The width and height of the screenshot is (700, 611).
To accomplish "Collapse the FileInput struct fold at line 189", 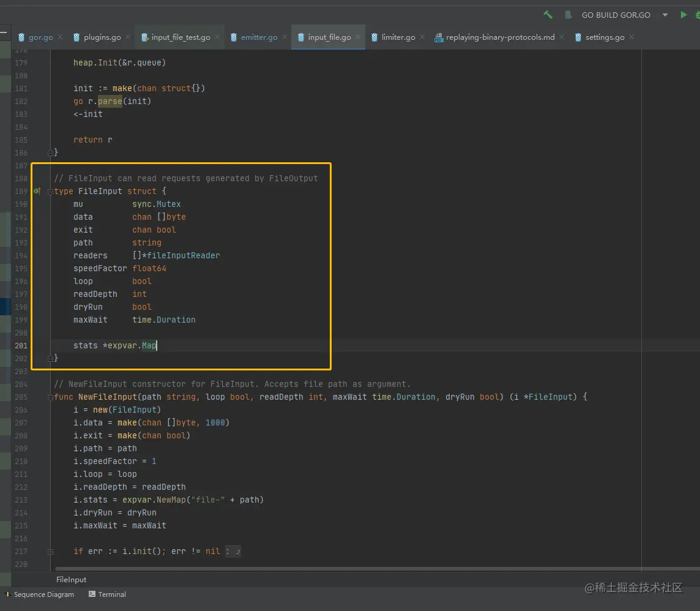I will coord(50,192).
